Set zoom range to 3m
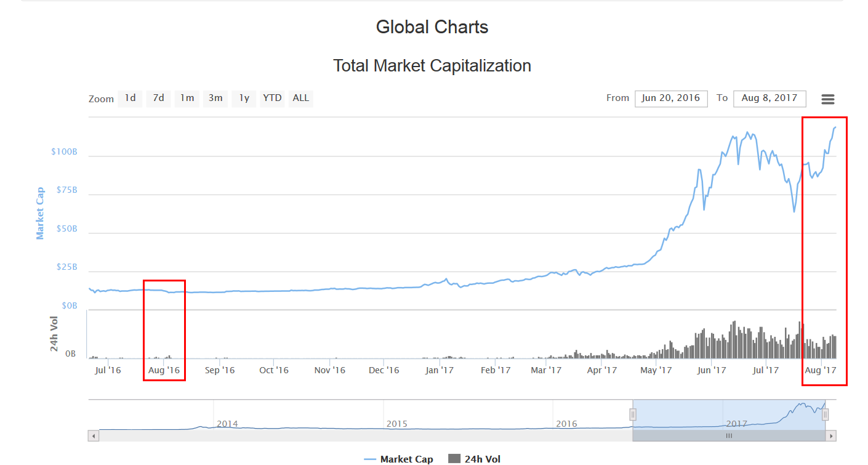The width and height of the screenshot is (868, 465). [215, 99]
